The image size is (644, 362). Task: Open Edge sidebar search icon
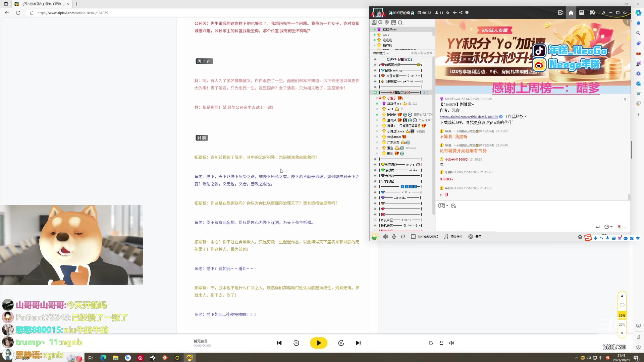(638, 33)
